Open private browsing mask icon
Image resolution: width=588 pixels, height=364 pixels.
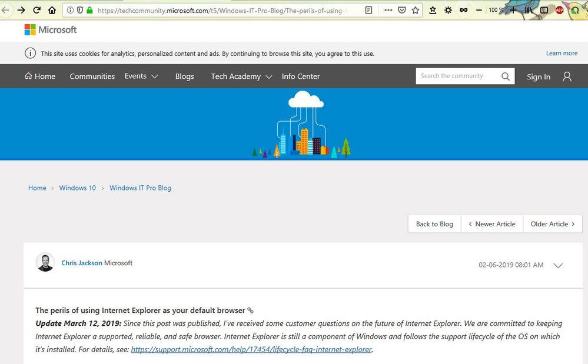pos(463,10)
